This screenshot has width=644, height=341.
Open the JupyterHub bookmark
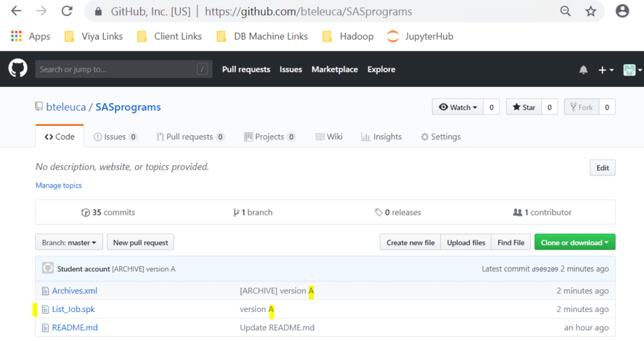point(420,36)
